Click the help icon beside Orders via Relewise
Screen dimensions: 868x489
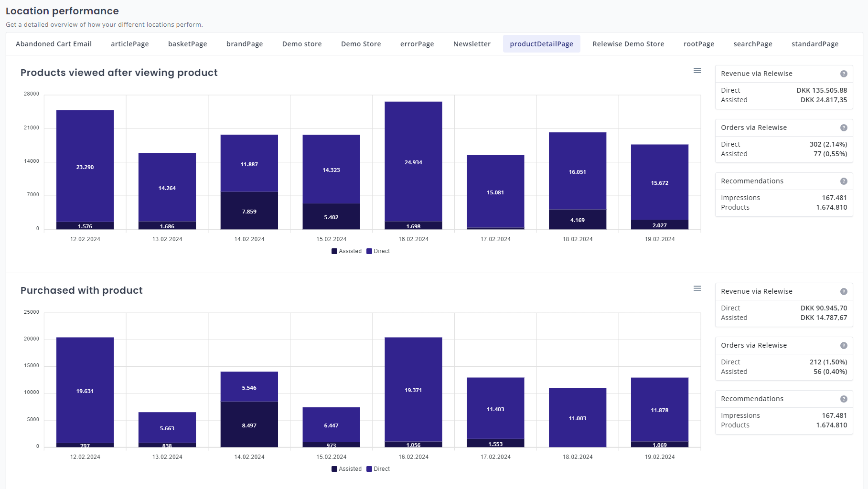pyautogui.click(x=845, y=128)
